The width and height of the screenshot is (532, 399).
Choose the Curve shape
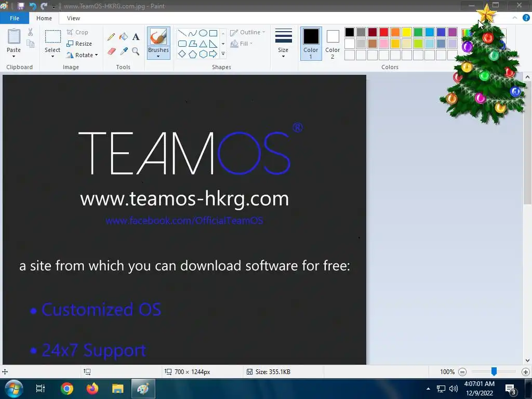tap(192, 33)
